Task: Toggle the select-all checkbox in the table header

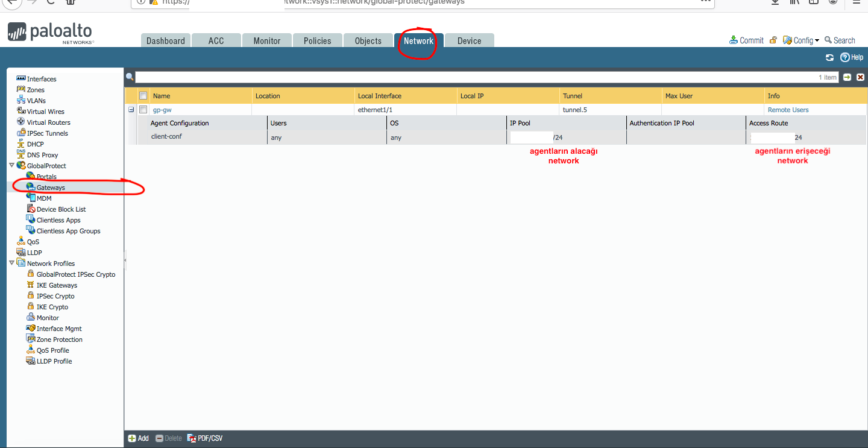Action: [x=143, y=96]
